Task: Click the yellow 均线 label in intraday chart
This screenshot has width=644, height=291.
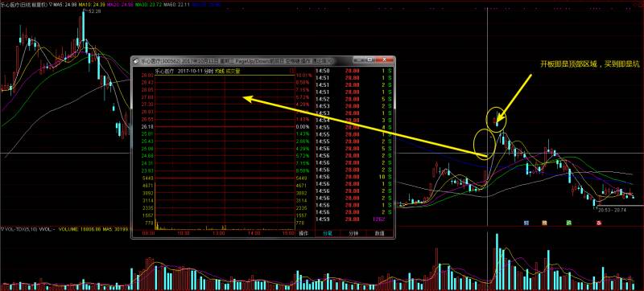Action: (x=221, y=72)
